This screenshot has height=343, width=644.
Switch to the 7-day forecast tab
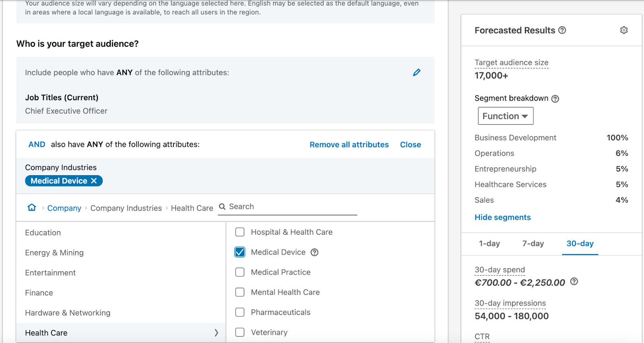[x=533, y=244]
